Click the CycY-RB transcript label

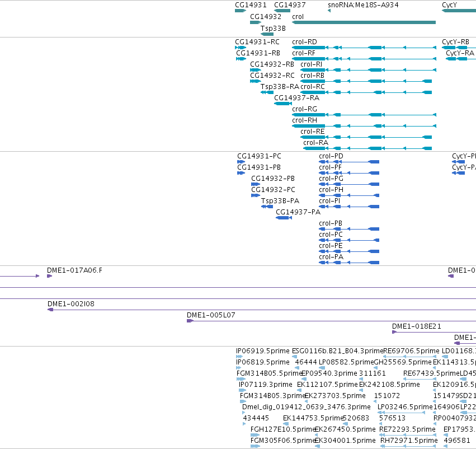click(455, 41)
